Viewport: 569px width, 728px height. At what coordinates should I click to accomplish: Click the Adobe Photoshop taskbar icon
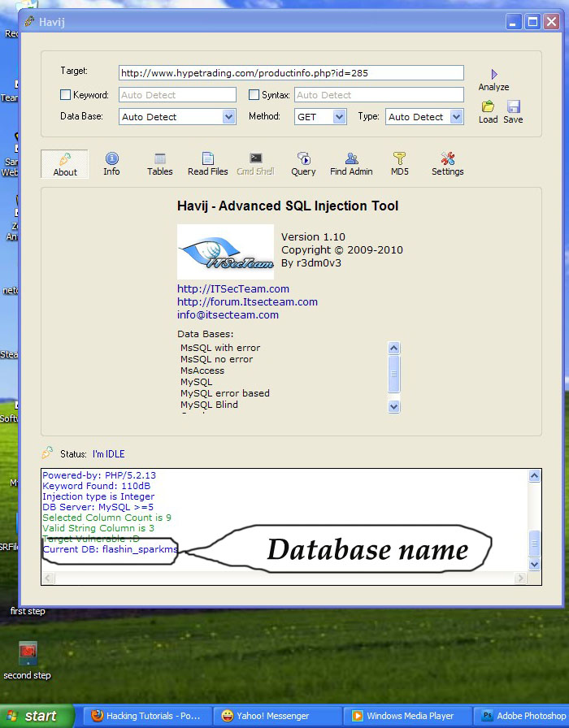[487, 716]
